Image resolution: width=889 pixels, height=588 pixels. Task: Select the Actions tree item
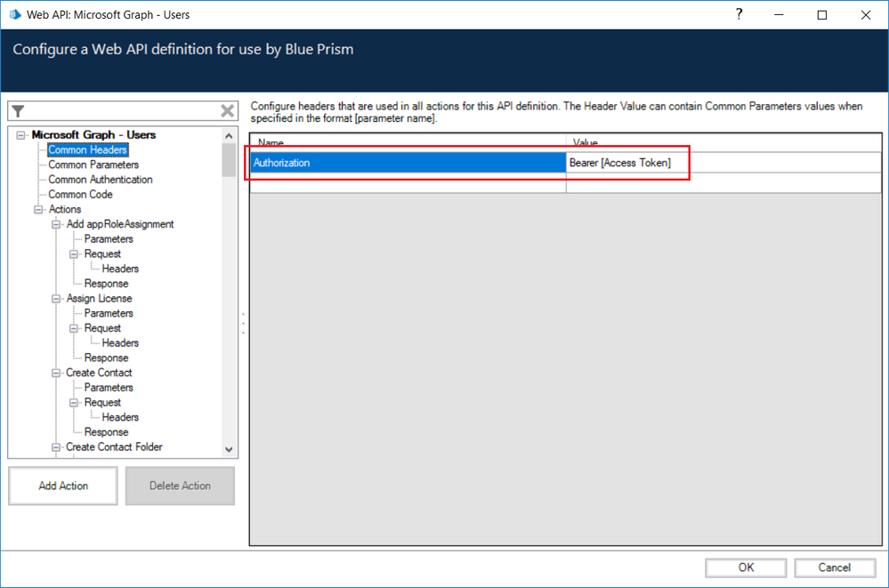(65, 209)
